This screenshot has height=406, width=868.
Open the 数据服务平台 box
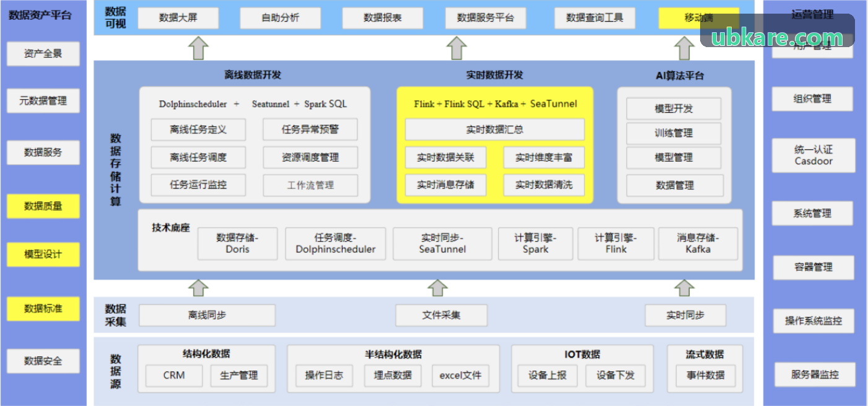click(486, 18)
